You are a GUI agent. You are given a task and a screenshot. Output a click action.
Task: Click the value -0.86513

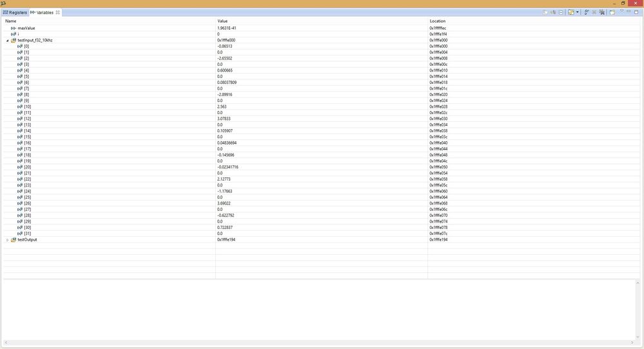click(x=225, y=46)
